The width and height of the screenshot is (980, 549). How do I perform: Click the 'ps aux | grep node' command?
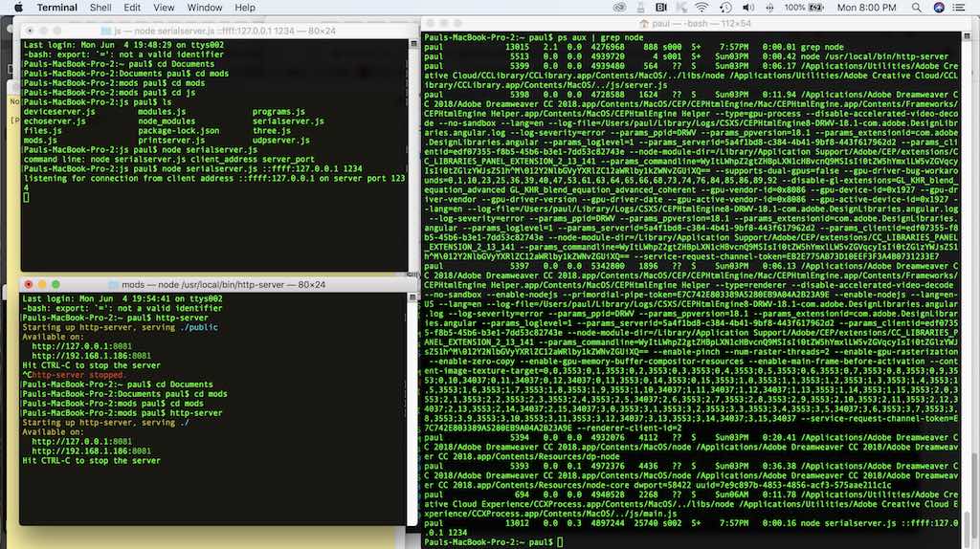tap(599, 37)
